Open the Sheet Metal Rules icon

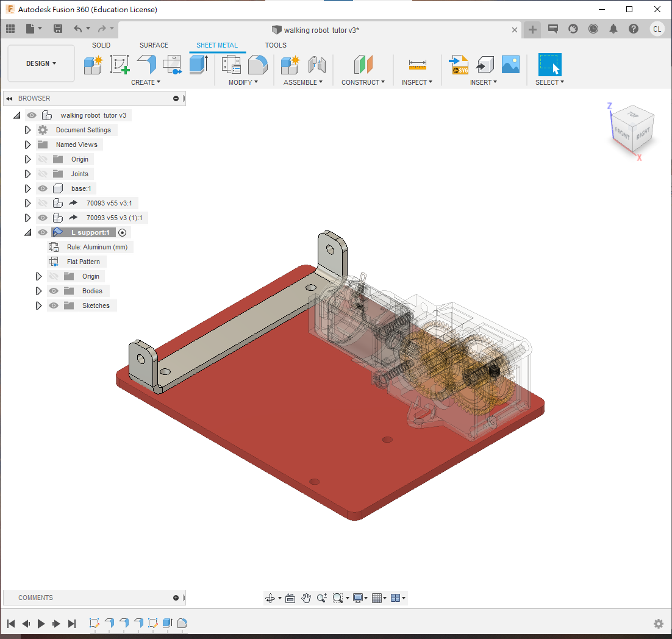pyautogui.click(x=231, y=64)
